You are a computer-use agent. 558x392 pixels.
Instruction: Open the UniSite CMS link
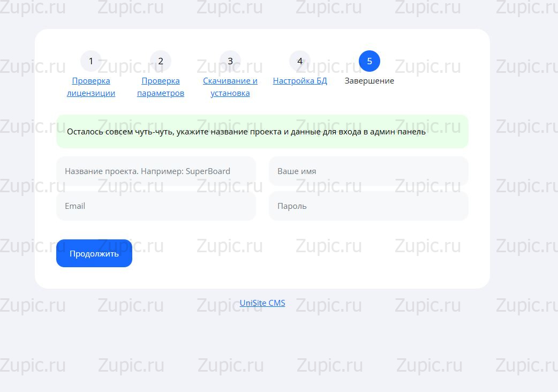tap(262, 303)
